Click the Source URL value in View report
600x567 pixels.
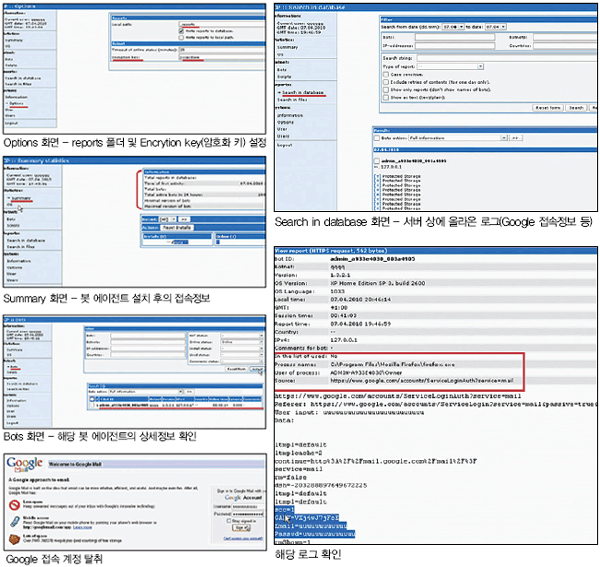click(x=422, y=381)
